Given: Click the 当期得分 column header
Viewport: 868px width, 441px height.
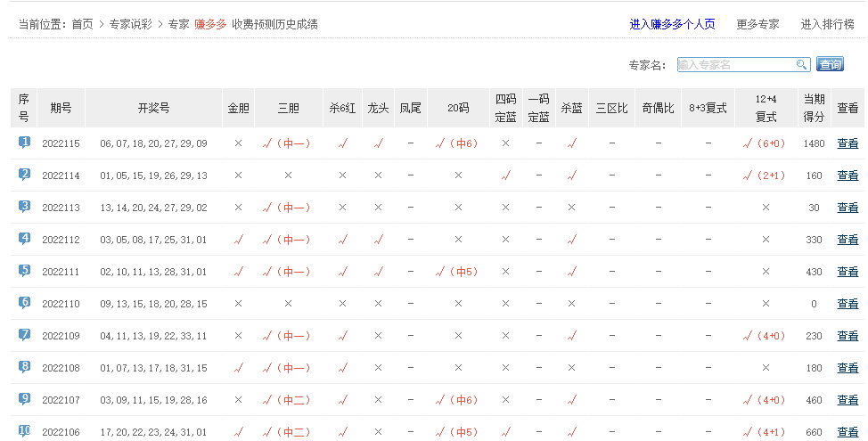Looking at the screenshot, I should tap(814, 108).
